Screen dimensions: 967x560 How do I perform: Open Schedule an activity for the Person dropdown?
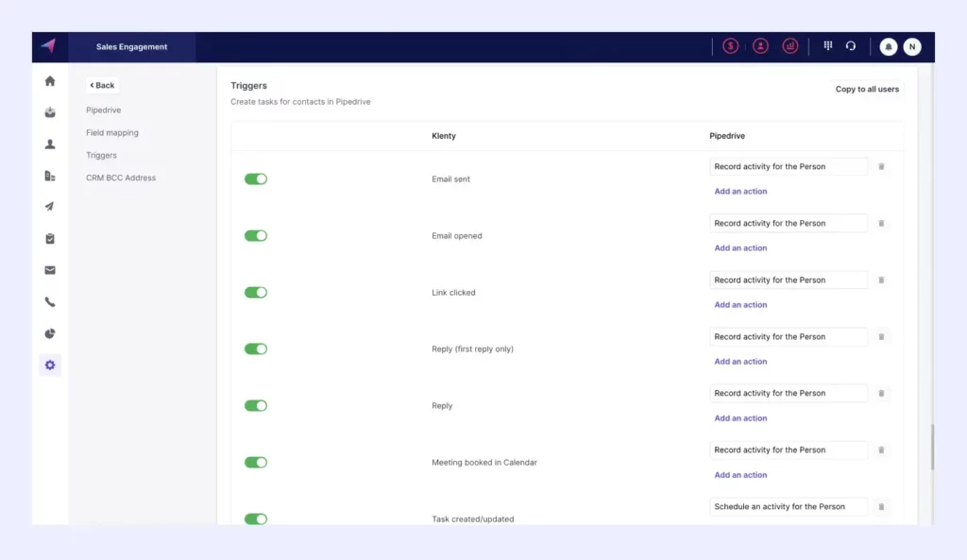(789, 507)
